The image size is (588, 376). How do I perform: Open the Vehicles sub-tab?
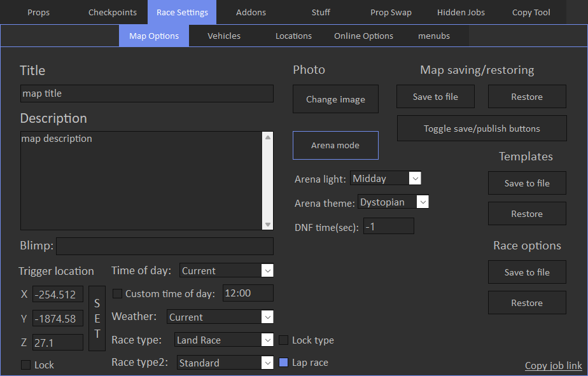224,36
